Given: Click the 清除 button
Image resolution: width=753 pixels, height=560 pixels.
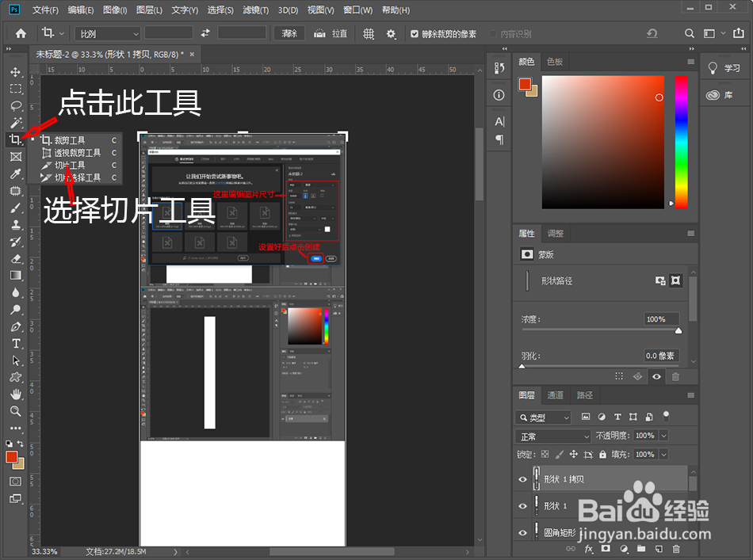Looking at the screenshot, I should pyautogui.click(x=289, y=33).
